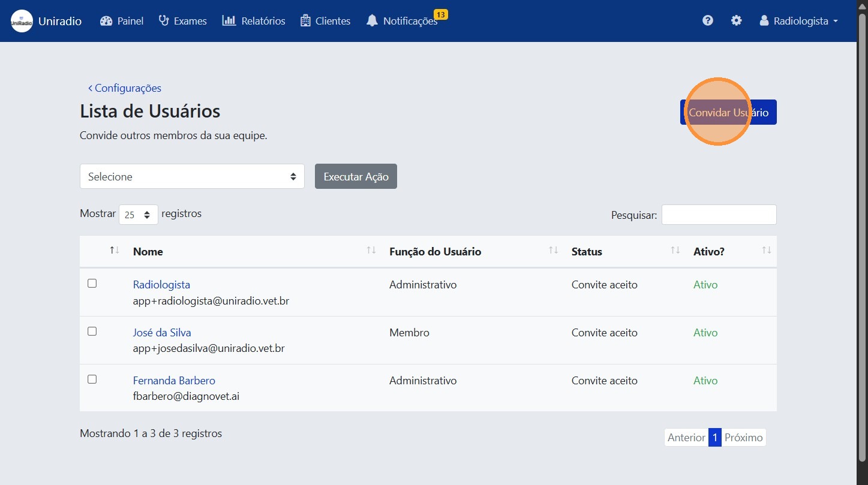Change the records-per-page dropdown showing 25
The image size is (868, 485).
138,214
